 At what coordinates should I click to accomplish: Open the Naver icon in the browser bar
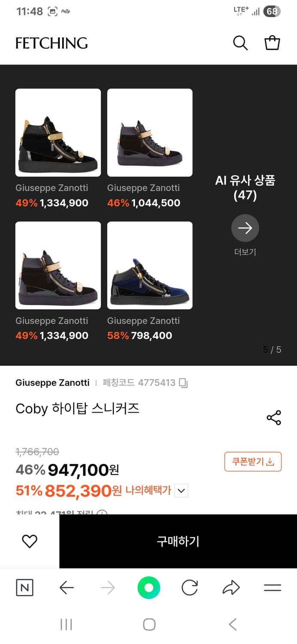coord(24,588)
